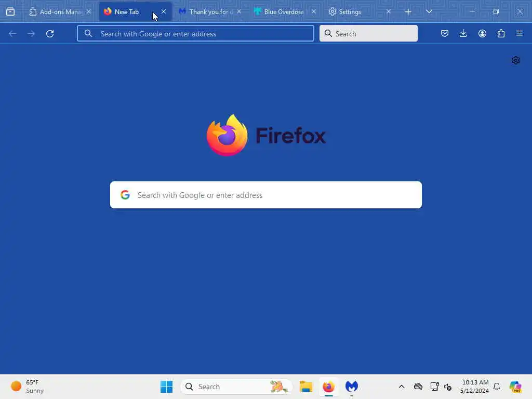Screen dimensions: 532x399
Task: Go back with the back arrow
Action: pyautogui.click(x=12, y=34)
